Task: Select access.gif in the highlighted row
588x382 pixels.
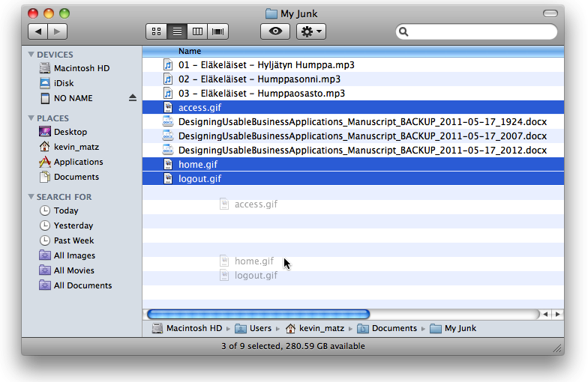Action: click(x=352, y=108)
